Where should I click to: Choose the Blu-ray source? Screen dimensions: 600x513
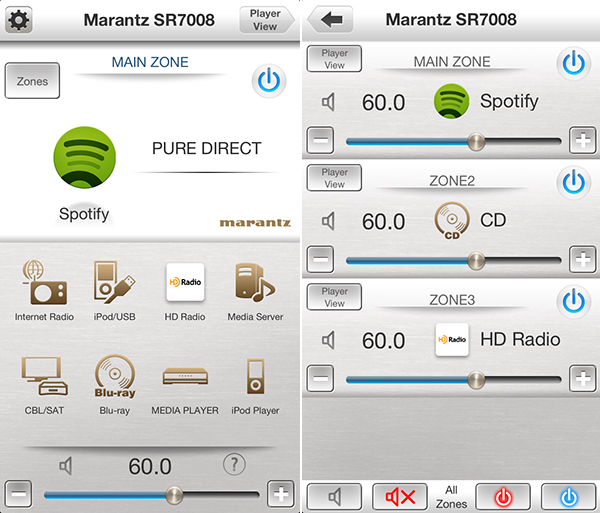[x=114, y=385]
